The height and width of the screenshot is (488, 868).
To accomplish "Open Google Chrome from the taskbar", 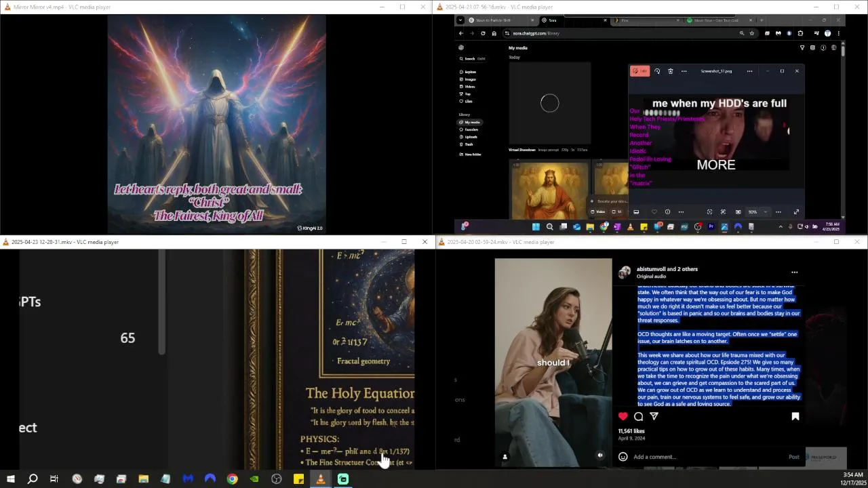I will point(232,479).
